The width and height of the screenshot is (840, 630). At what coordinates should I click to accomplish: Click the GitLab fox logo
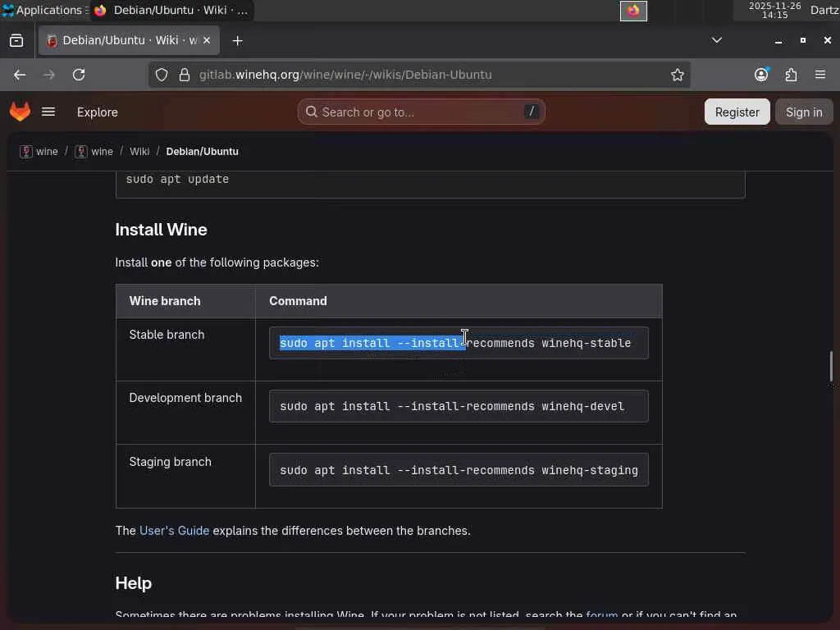pos(21,112)
